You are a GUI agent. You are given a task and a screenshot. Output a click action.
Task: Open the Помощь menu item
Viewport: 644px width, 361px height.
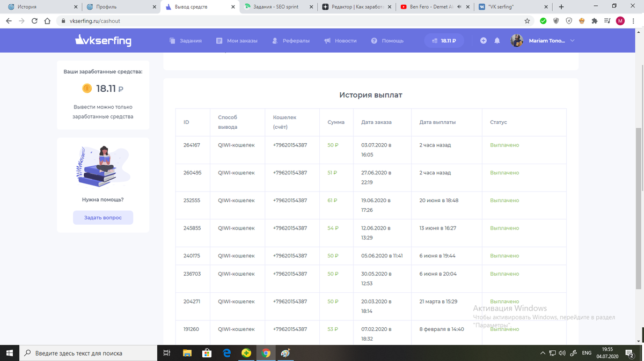(387, 41)
